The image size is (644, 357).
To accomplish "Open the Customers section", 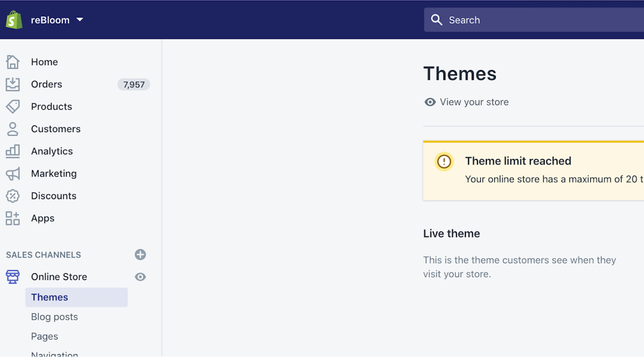I will click(x=56, y=129).
